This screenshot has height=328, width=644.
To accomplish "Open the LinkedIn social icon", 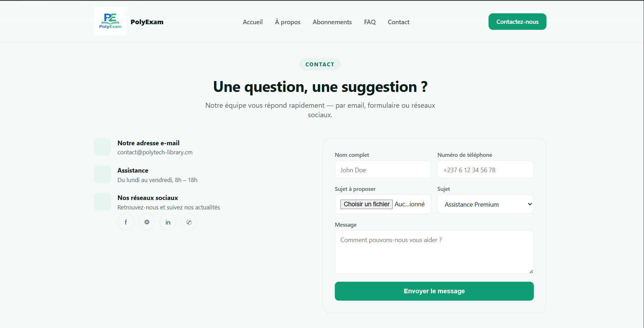I will 168,222.
